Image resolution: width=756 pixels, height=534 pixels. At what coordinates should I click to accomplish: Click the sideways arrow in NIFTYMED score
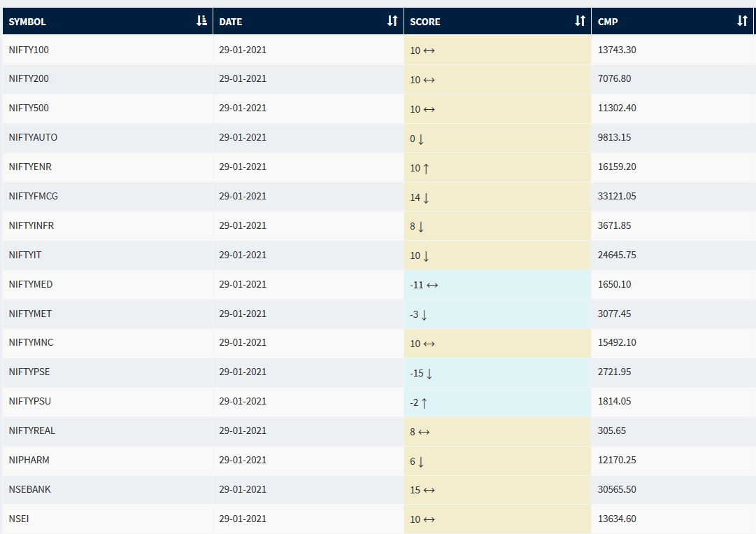pyautogui.click(x=432, y=285)
